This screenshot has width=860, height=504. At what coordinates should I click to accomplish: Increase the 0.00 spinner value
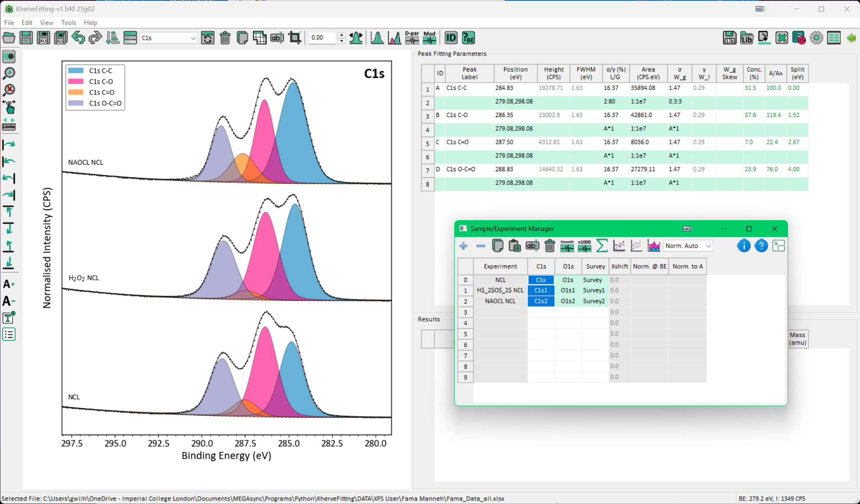point(342,35)
